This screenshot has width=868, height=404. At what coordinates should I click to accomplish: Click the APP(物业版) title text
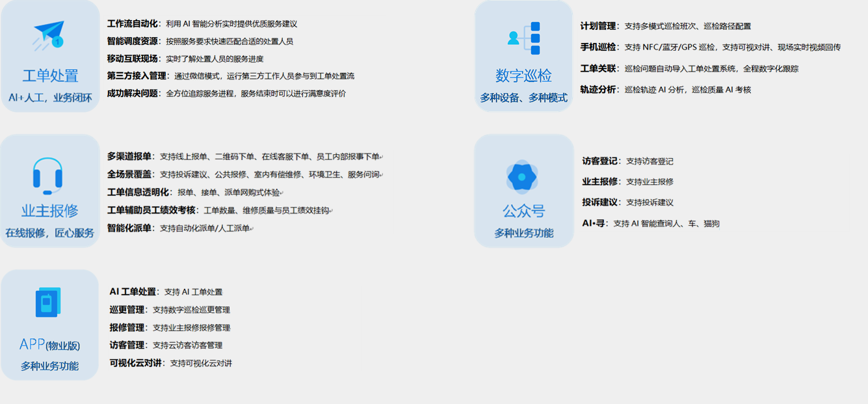pos(50,345)
